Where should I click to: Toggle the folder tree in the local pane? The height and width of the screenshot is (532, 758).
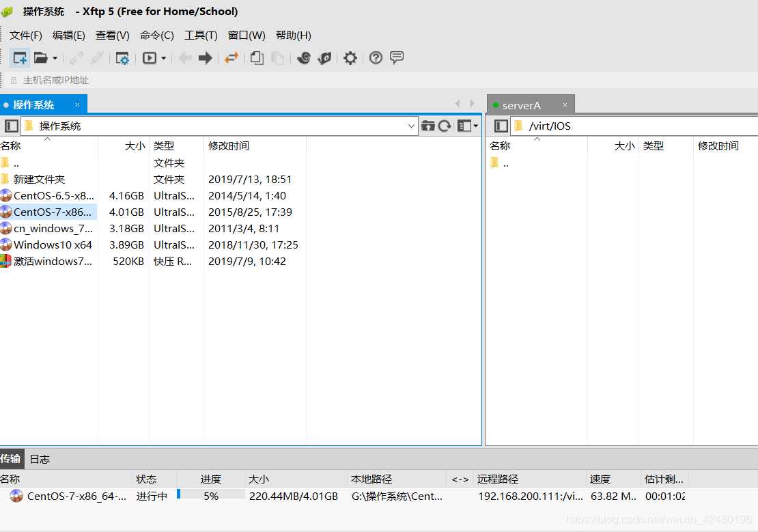click(12, 126)
